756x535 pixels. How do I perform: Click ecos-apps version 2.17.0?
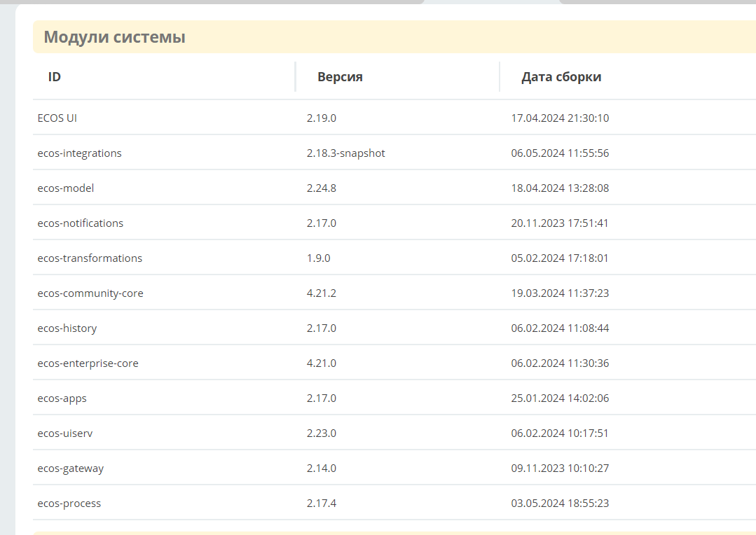(x=322, y=398)
